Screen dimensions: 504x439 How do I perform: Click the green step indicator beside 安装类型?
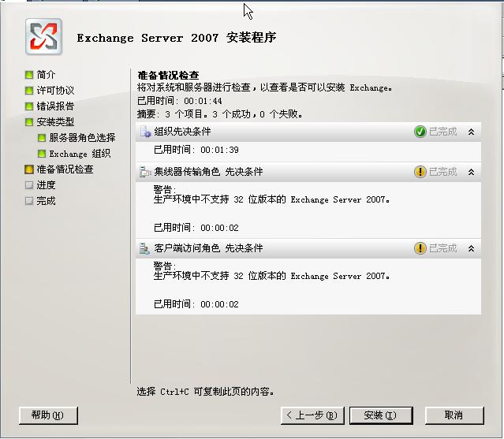pos(29,121)
